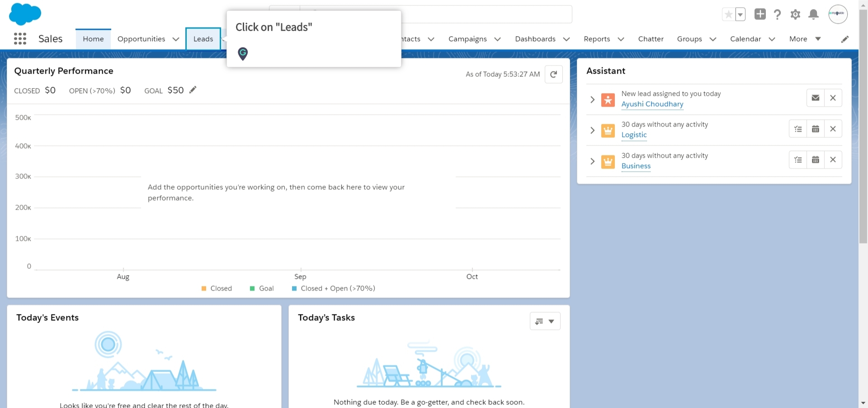Open the Dashboards tab

tap(535, 39)
